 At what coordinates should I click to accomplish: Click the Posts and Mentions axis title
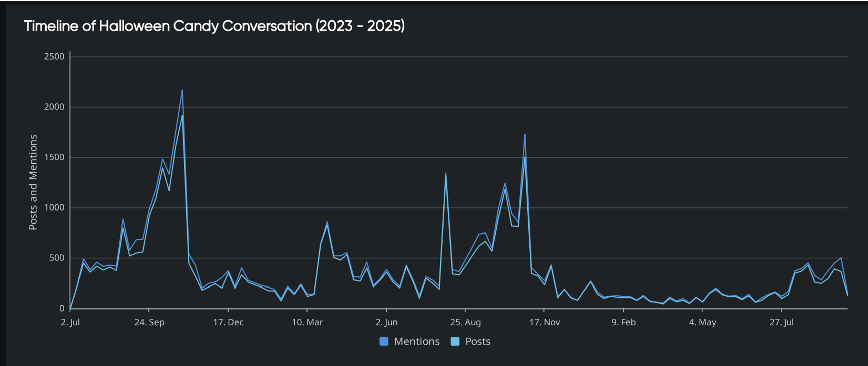[33, 182]
